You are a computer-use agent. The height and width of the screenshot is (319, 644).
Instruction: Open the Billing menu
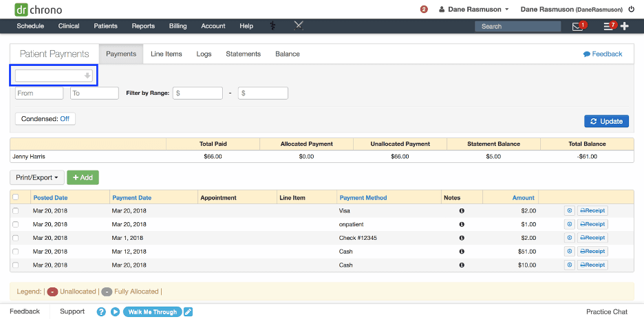coord(178,26)
